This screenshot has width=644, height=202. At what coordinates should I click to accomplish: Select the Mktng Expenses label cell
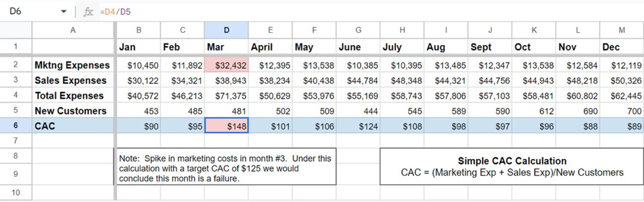73,64
